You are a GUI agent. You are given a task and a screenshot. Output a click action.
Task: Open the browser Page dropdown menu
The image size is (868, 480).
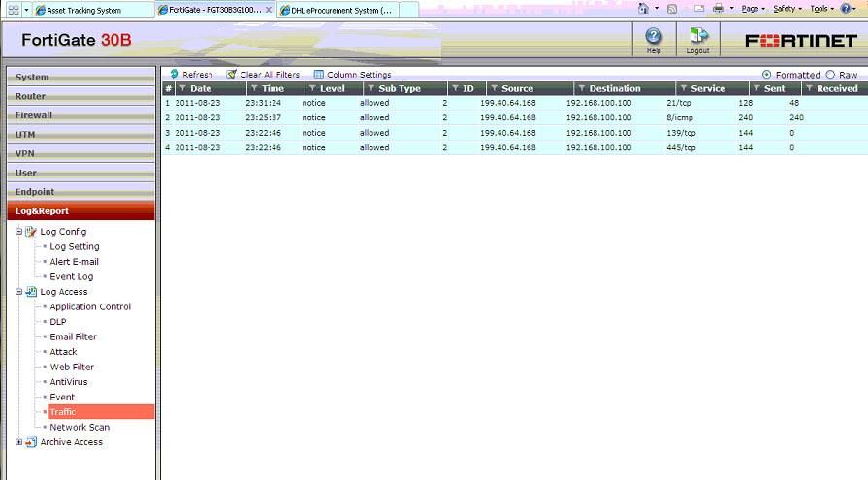[x=753, y=9]
